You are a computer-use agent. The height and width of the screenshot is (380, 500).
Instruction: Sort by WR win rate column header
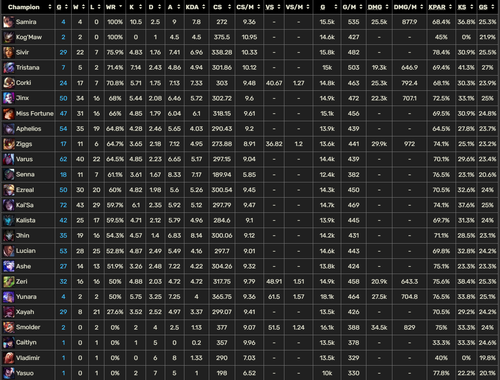point(115,7)
